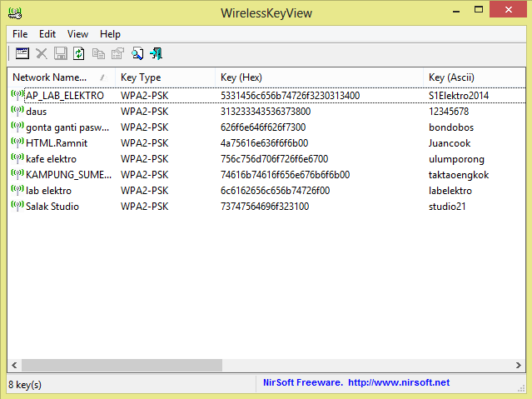Open the Advanced Options toolbar icon

22,53
